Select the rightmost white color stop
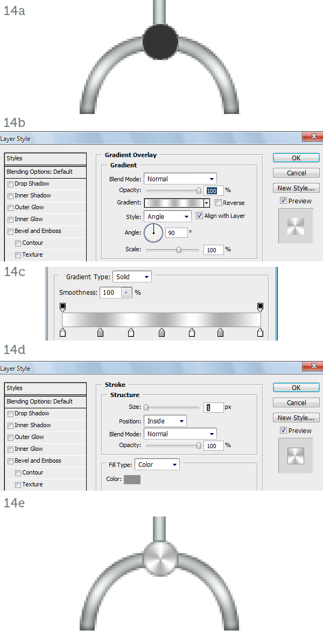The height and width of the screenshot is (644, 323). click(260, 332)
